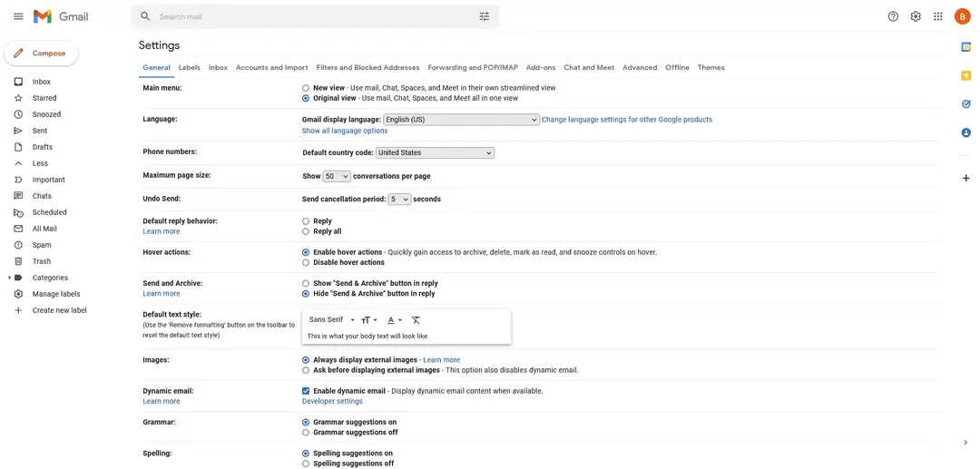This screenshot has width=980, height=469.
Task: Open Google Tasks side panel icon
Action: (x=965, y=104)
